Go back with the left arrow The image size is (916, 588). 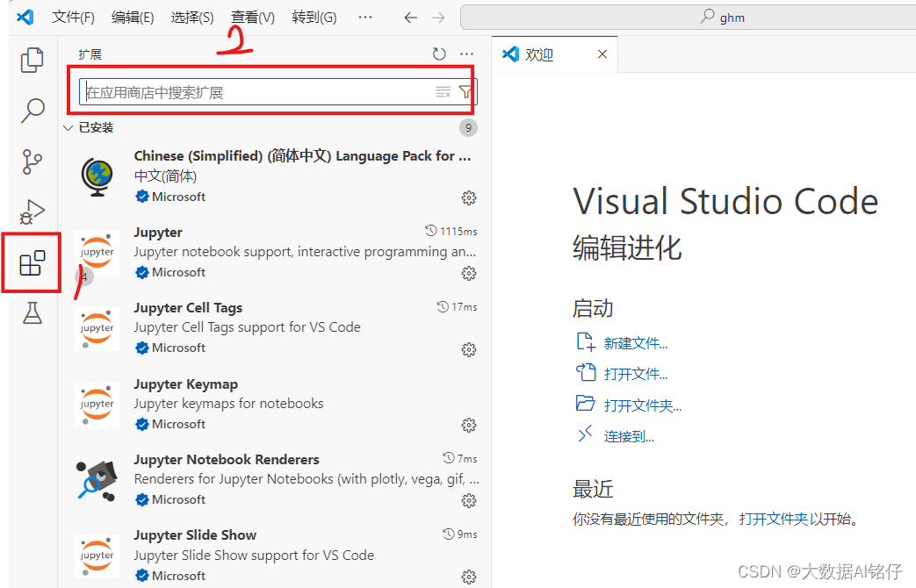pos(411,18)
